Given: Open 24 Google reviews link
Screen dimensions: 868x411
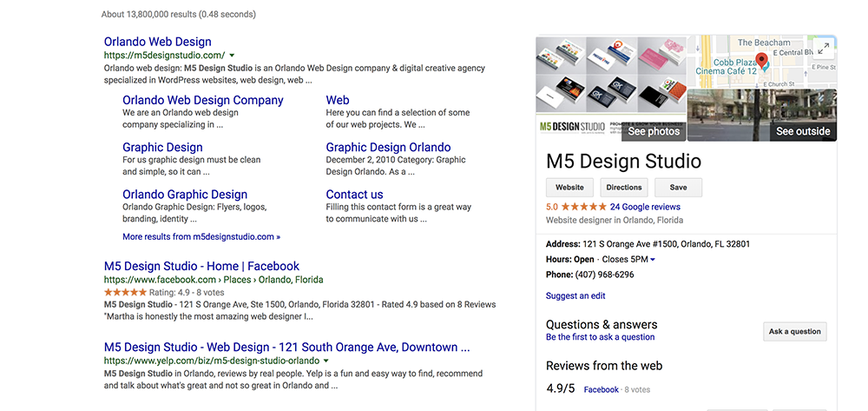Looking at the screenshot, I should [645, 207].
